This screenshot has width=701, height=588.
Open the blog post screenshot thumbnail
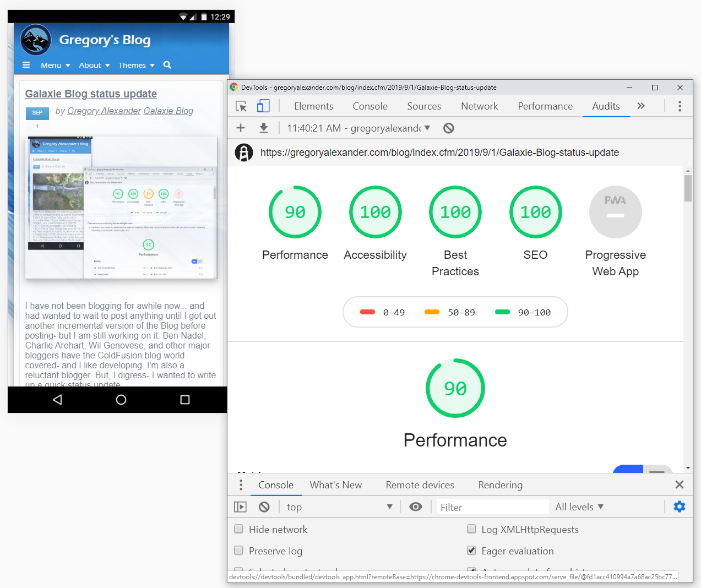121,208
